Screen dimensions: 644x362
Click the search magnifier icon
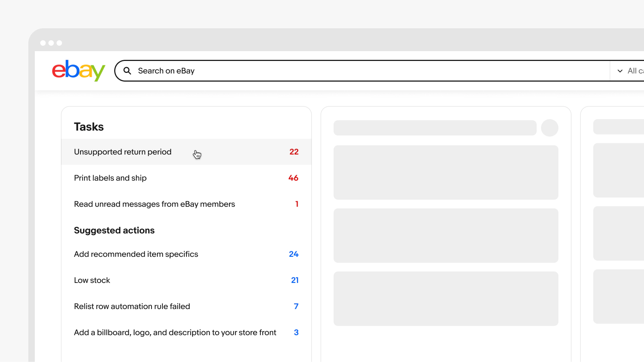(127, 71)
